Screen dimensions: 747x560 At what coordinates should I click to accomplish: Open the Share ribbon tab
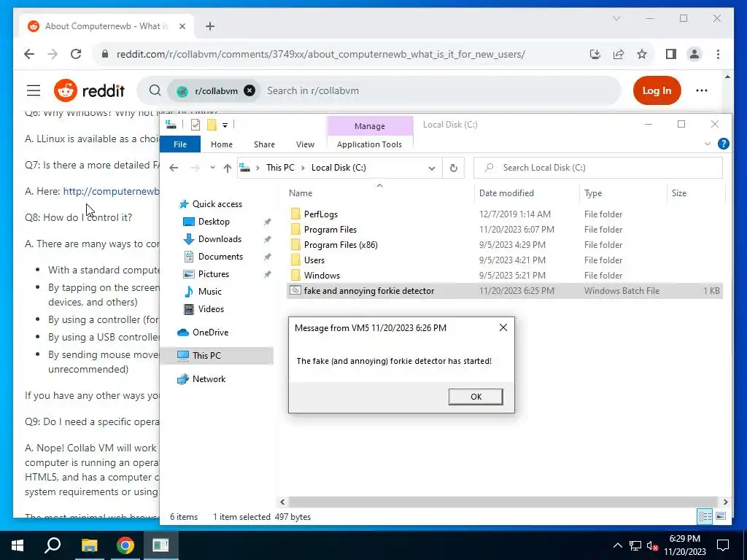click(264, 144)
